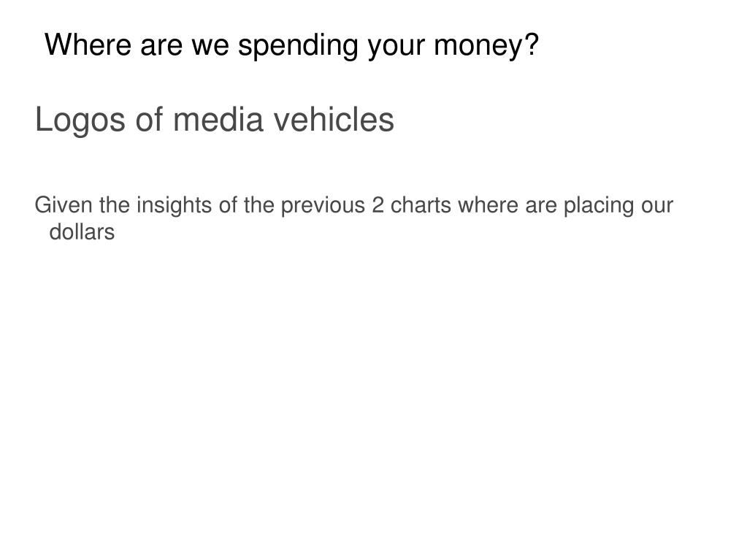Click the number '2' in the body text

[x=378, y=206]
